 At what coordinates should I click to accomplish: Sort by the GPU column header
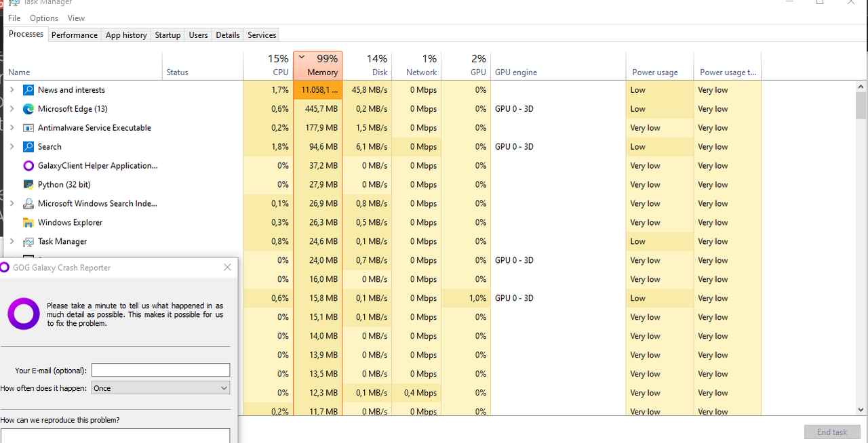coord(466,66)
